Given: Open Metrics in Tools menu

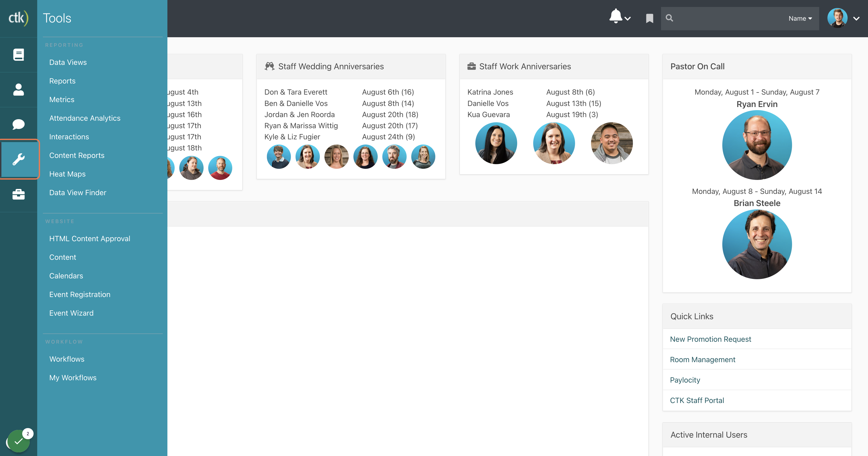Looking at the screenshot, I should (x=62, y=100).
